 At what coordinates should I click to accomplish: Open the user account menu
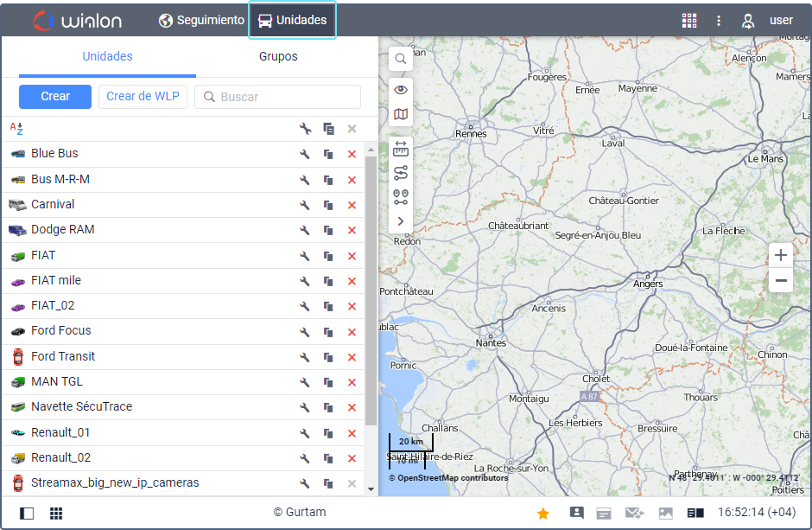[x=768, y=20]
